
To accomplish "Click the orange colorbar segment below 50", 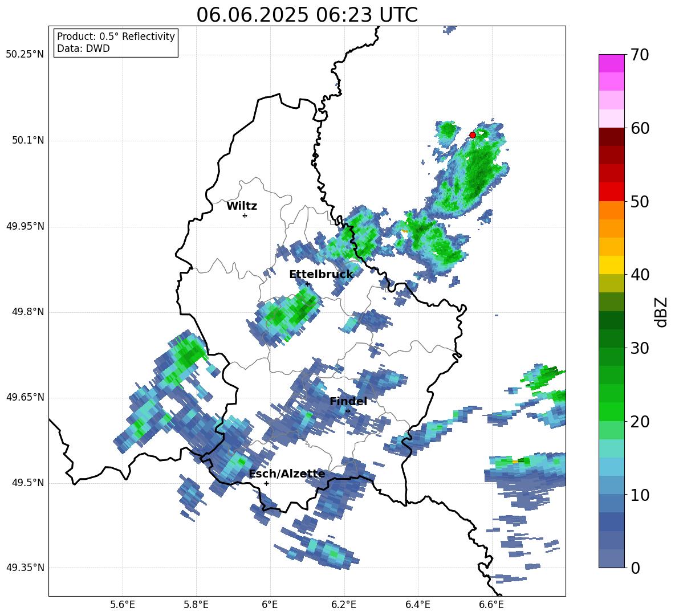I will [x=611, y=210].
